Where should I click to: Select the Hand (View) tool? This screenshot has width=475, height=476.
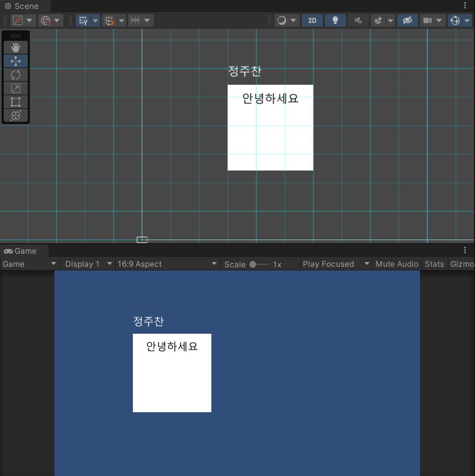(x=16, y=48)
